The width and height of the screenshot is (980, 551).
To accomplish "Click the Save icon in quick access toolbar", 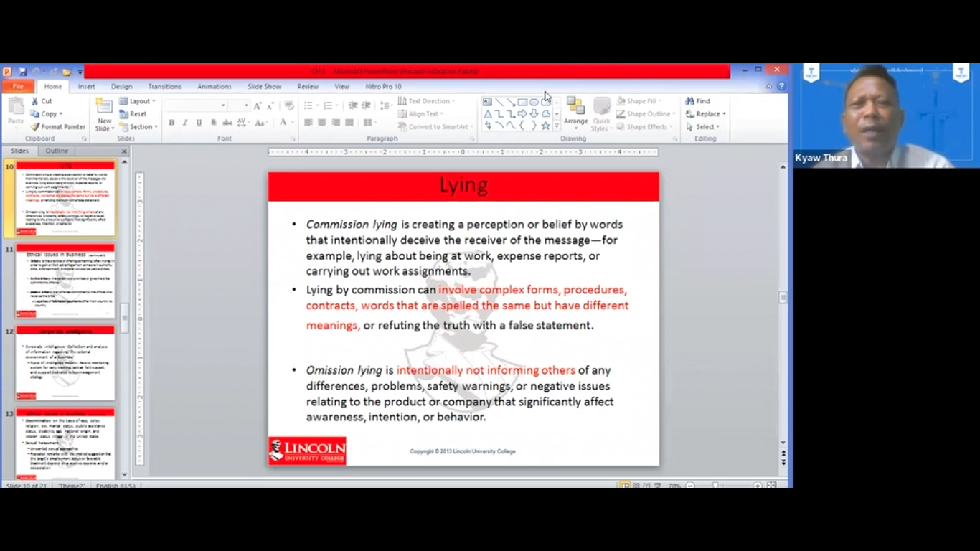I will point(22,72).
